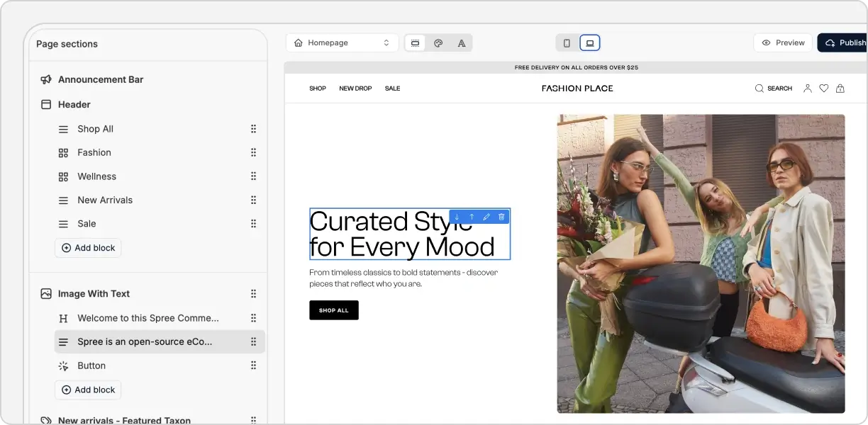This screenshot has height=425, width=868.
Task: Open the theme color palette settings
Action: 438,43
